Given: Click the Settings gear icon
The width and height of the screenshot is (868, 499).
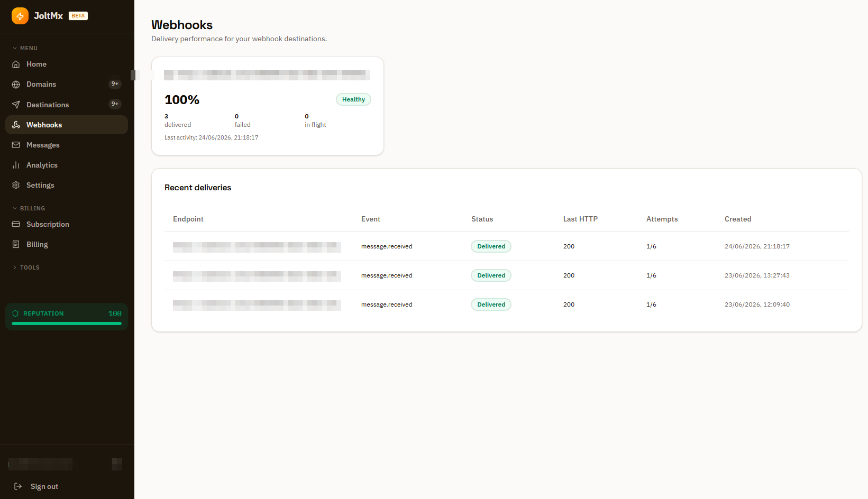Looking at the screenshot, I should click(x=16, y=185).
